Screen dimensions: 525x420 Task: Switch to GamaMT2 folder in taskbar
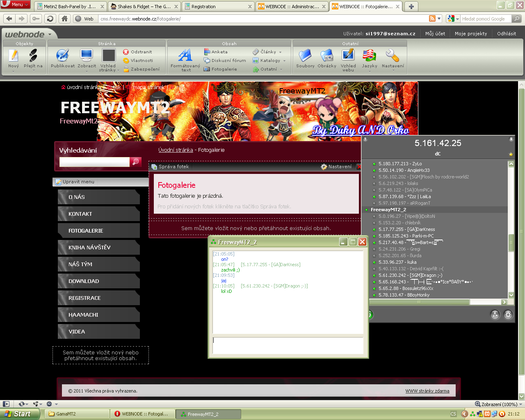pos(76,414)
